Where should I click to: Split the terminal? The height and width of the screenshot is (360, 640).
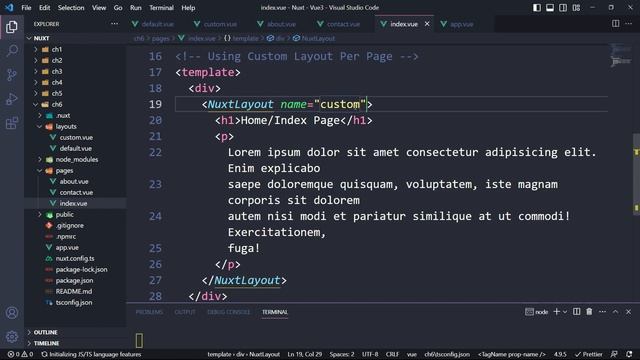coord(576,312)
